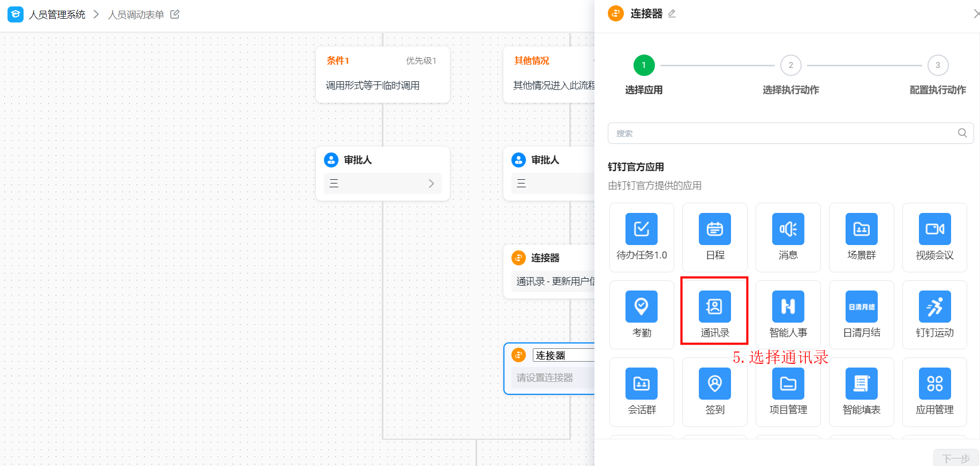
Task: Select the 会话群 chat group app
Action: (642, 392)
